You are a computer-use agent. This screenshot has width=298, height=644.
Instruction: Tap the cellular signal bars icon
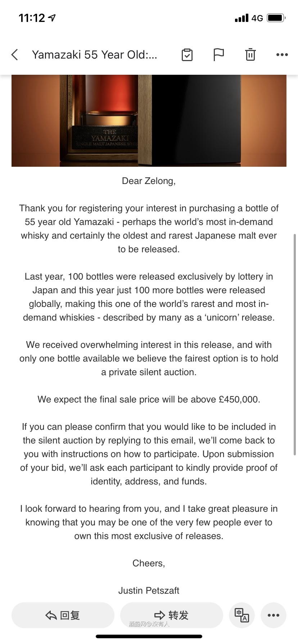241,18
